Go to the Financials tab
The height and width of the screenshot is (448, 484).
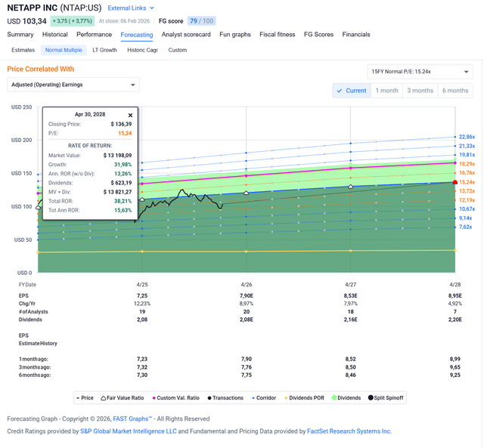pos(356,35)
